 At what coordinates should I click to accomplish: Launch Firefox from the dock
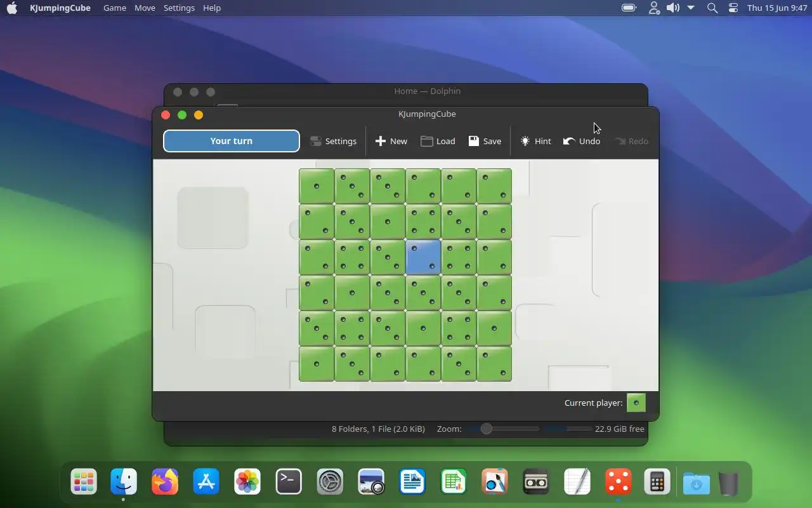(x=165, y=482)
